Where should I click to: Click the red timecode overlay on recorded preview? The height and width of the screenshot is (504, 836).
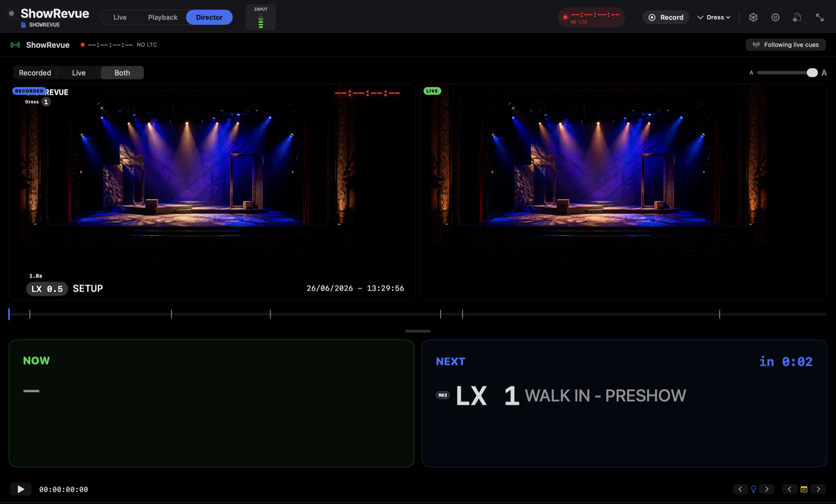click(367, 93)
